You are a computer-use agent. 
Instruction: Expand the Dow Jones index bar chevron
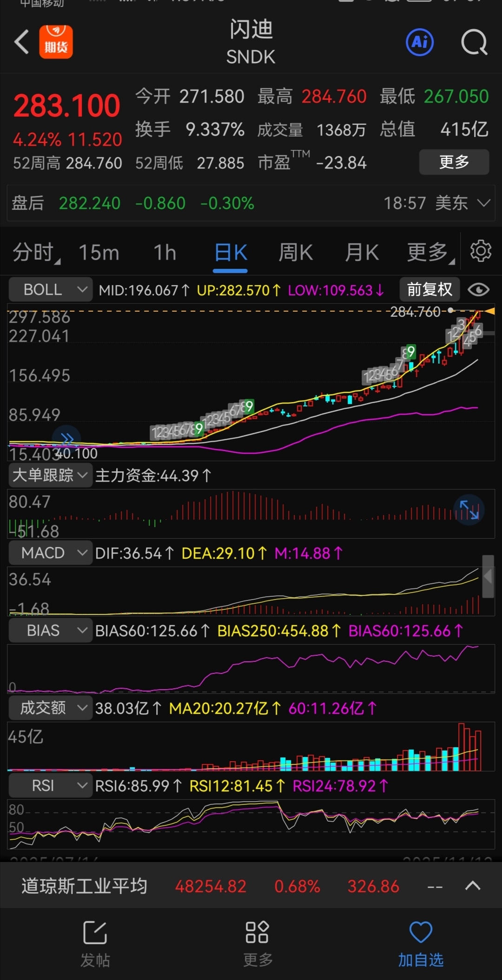(x=473, y=886)
